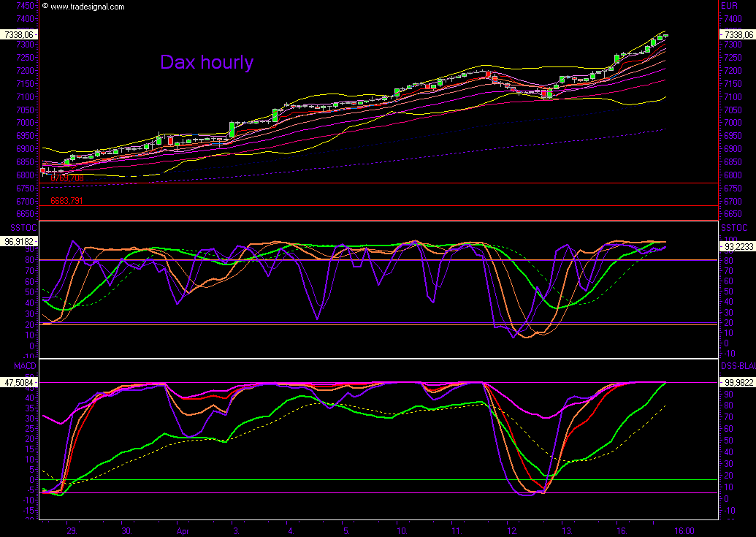Select the EUR currency label
This screenshot has width=756, height=537.
pyautogui.click(x=730, y=6)
